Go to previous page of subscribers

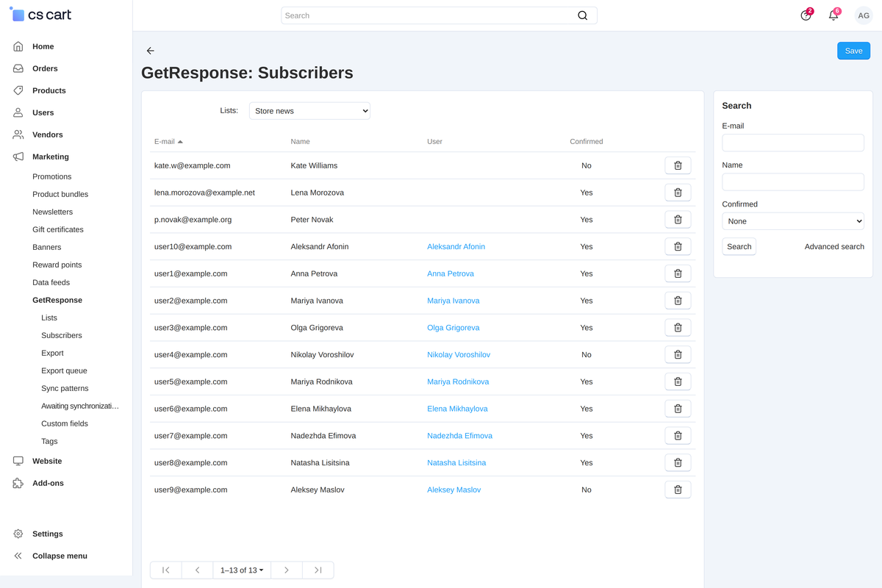[198, 570]
